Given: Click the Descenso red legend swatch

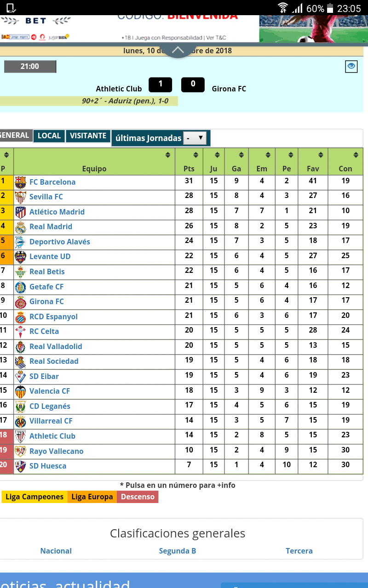Looking at the screenshot, I should [x=138, y=497].
